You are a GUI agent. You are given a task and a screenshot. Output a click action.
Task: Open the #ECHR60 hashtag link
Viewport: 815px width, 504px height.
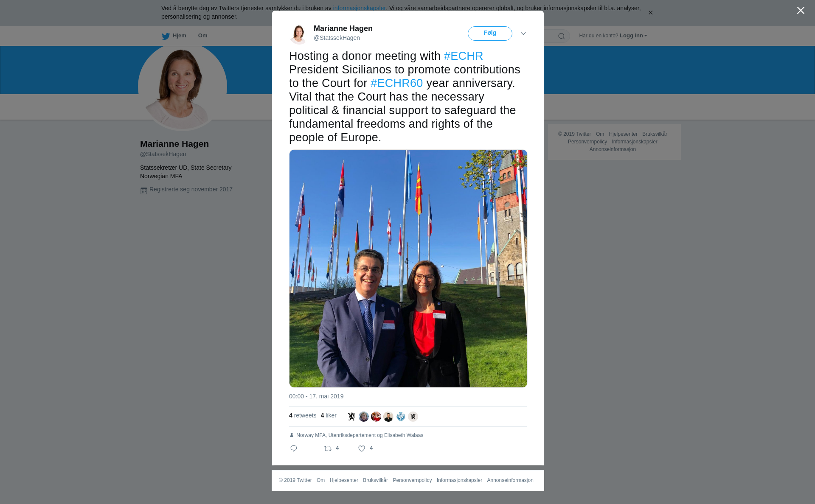coord(396,83)
